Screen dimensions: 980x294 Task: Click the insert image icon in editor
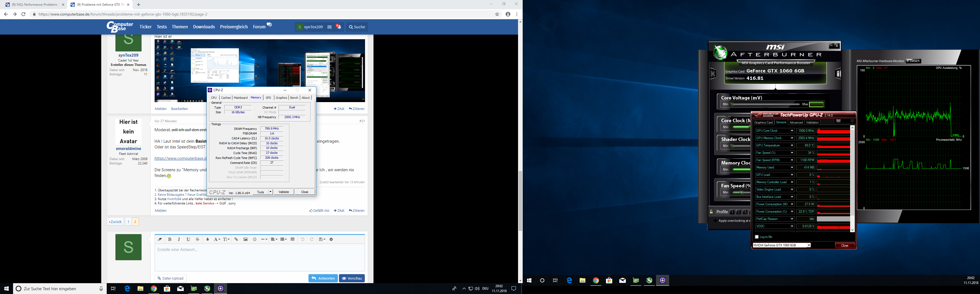coord(245,239)
